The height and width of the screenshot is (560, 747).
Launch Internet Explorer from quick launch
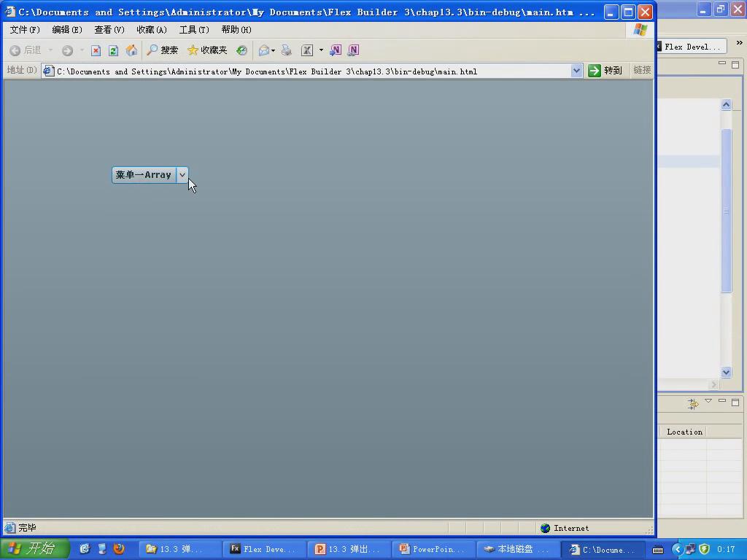(x=85, y=548)
